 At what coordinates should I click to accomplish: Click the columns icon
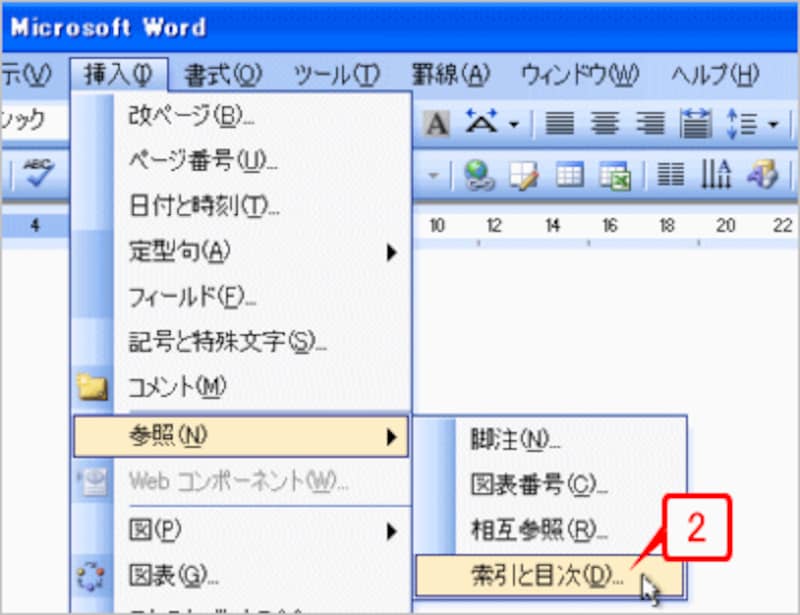pyautogui.click(x=670, y=175)
